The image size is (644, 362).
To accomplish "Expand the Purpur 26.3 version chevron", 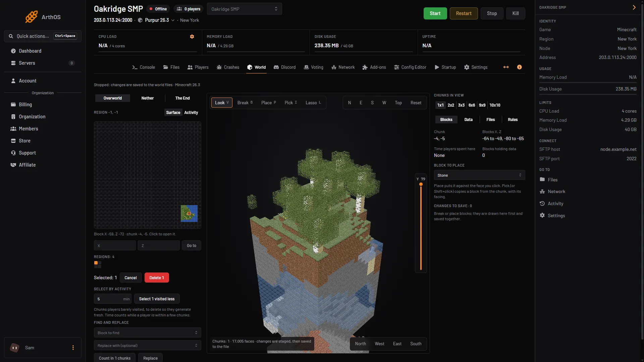I will (x=173, y=20).
